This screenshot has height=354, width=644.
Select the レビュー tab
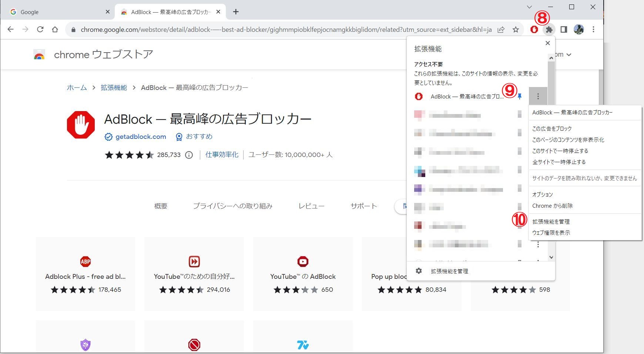[x=312, y=206]
